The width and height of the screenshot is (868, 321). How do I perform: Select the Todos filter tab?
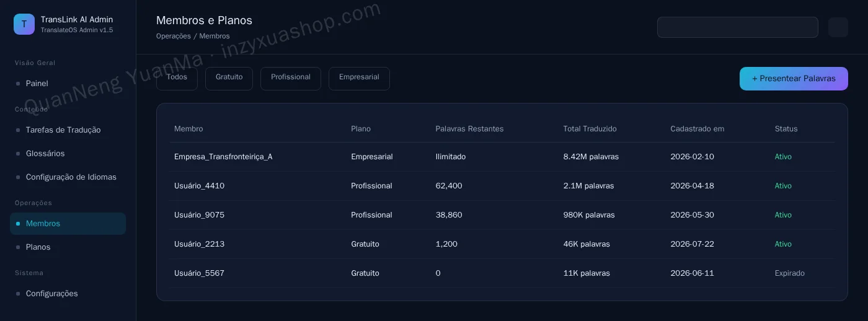pyautogui.click(x=177, y=78)
